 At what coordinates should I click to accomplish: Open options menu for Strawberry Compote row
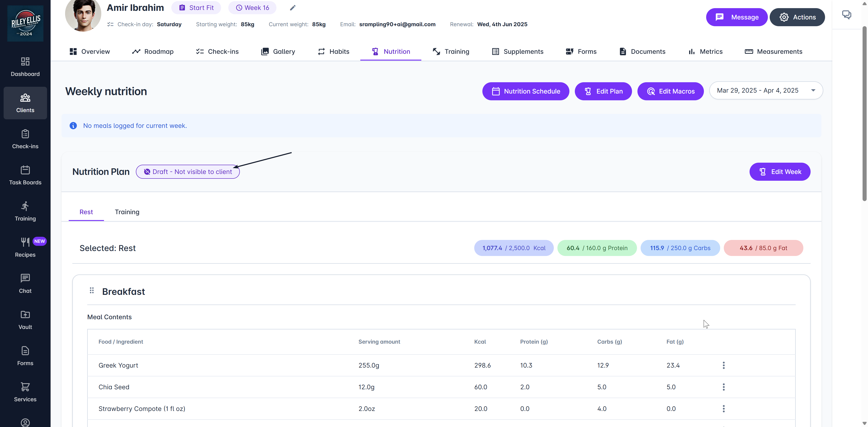pyautogui.click(x=723, y=409)
